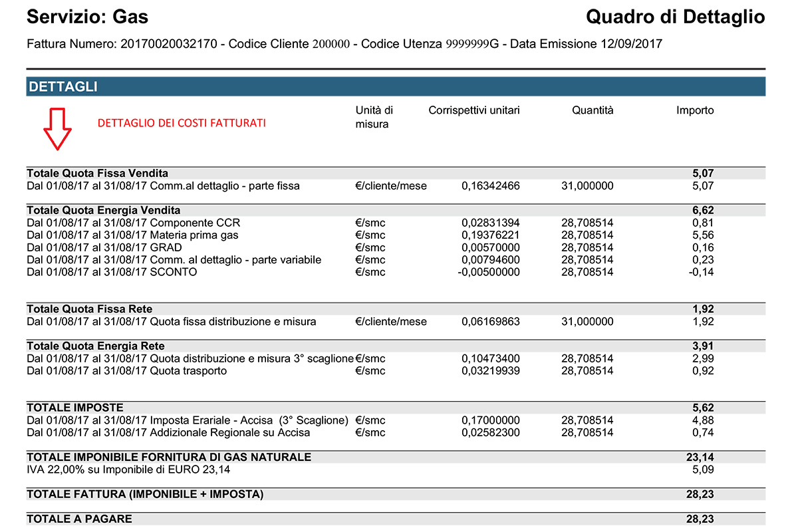Click the Quadro di Dettaglio title
The width and height of the screenshot is (798, 532).
[x=676, y=17]
